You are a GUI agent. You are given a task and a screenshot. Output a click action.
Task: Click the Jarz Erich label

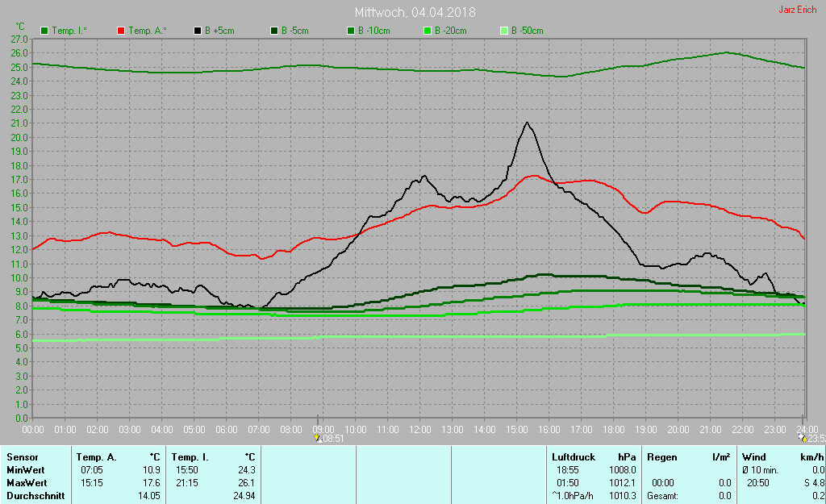(x=797, y=10)
